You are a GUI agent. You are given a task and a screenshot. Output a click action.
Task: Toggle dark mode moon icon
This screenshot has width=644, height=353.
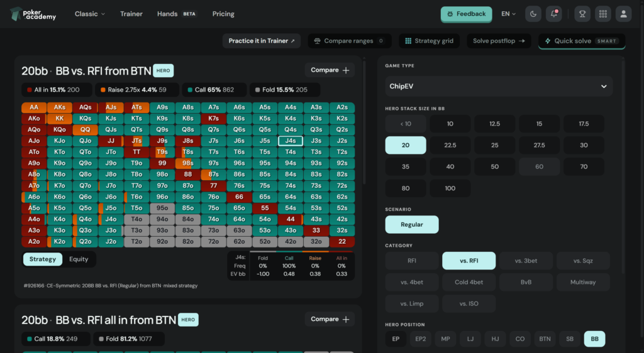pos(533,14)
